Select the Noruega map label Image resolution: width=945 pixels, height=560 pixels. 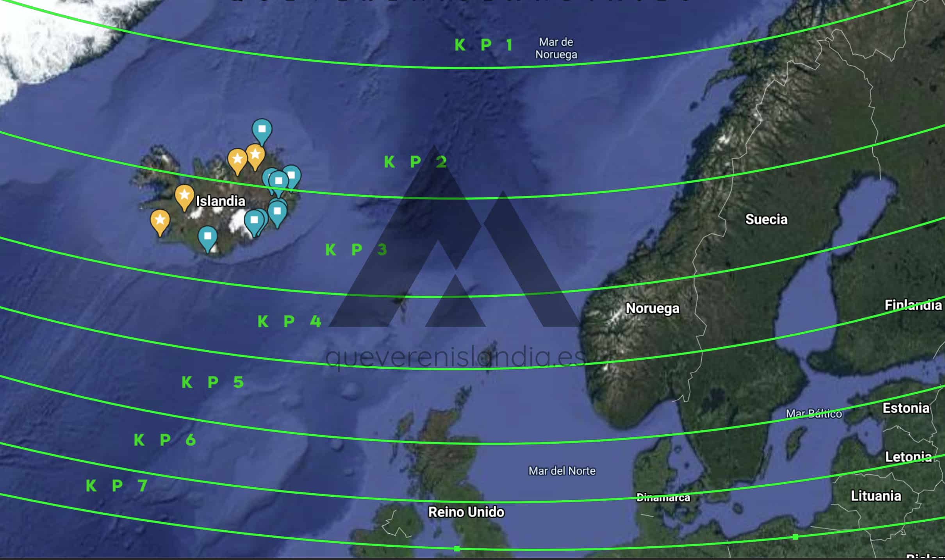(x=653, y=309)
